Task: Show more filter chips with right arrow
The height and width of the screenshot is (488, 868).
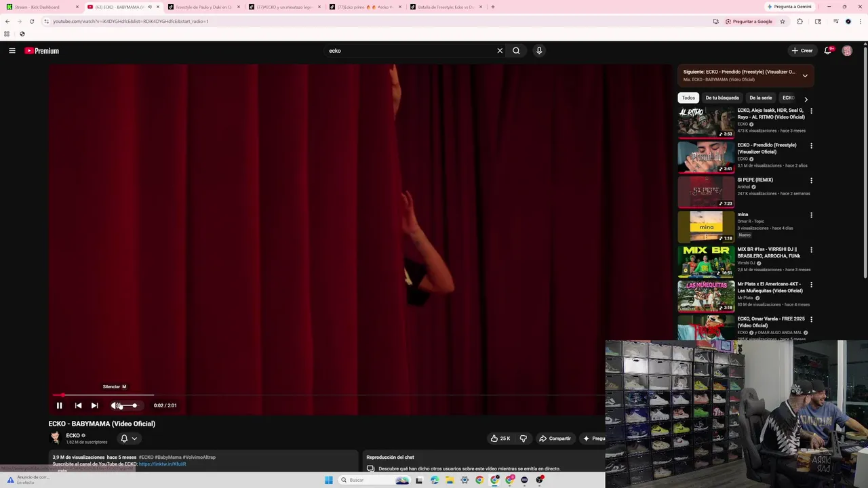Action: point(806,99)
